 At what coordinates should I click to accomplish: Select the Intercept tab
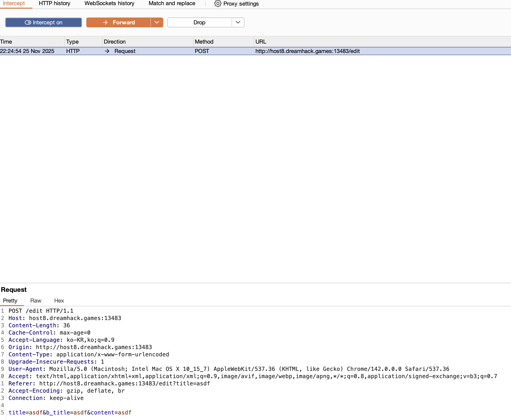point(14,3)
